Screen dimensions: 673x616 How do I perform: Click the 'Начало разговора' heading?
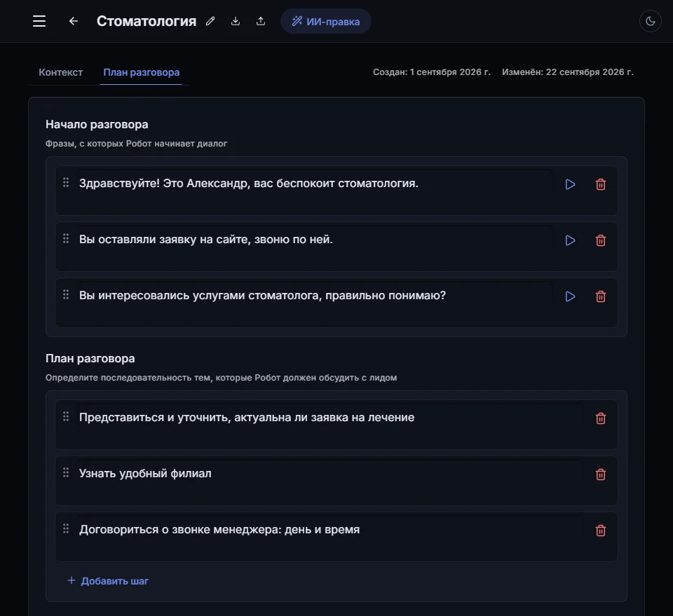pos(97,125)
